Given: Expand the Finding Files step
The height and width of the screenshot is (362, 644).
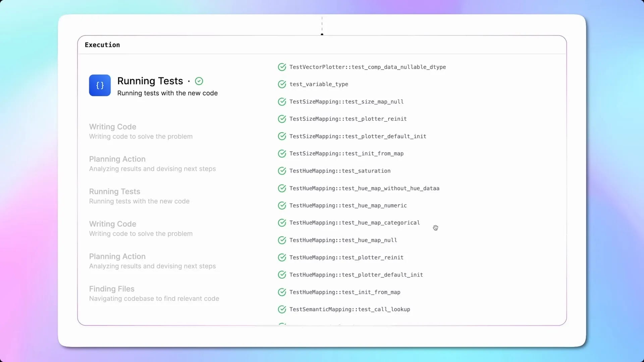Looking at the screenshot, I should [112, 289].
